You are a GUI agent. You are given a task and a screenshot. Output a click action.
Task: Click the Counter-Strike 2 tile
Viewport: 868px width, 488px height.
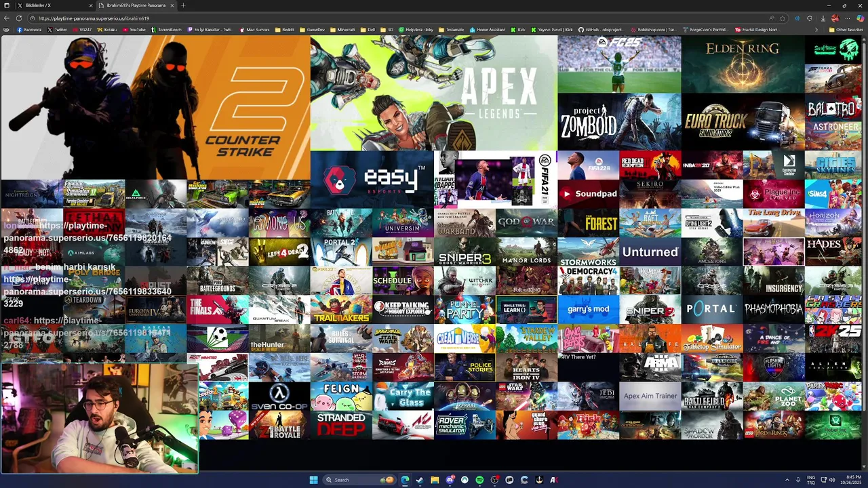[x=155, y=107]
